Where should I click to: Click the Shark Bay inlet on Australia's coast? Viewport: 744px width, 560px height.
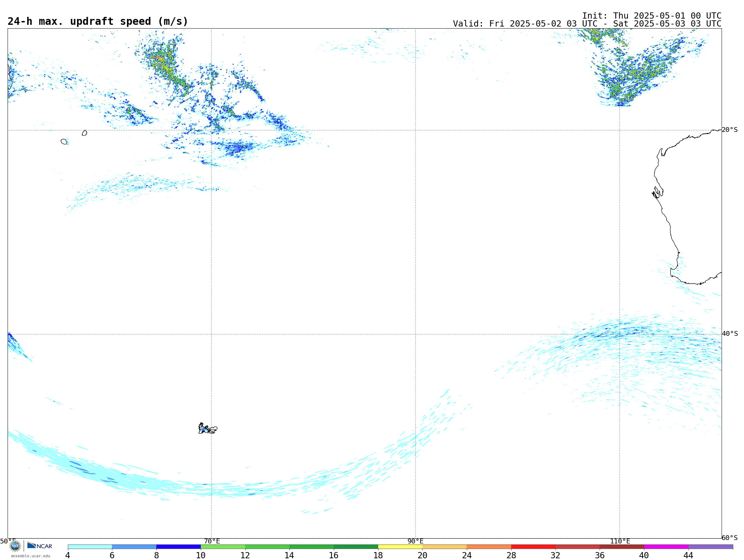coord(658,193)
